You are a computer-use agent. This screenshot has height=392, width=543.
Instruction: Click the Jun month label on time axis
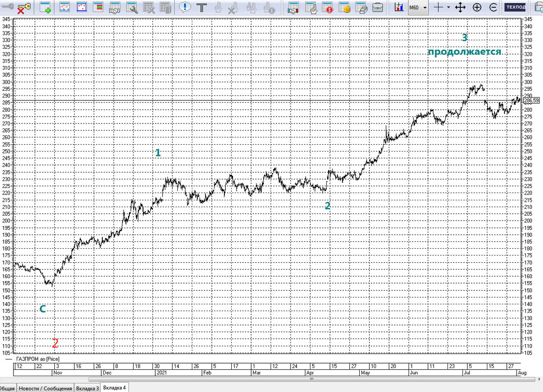tap(413, 373)
